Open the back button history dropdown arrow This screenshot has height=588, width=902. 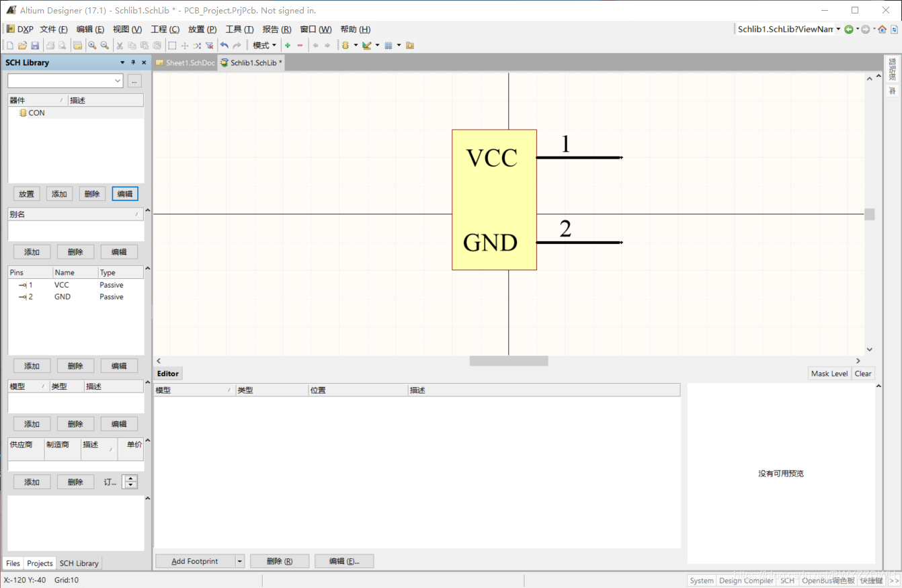858,29
